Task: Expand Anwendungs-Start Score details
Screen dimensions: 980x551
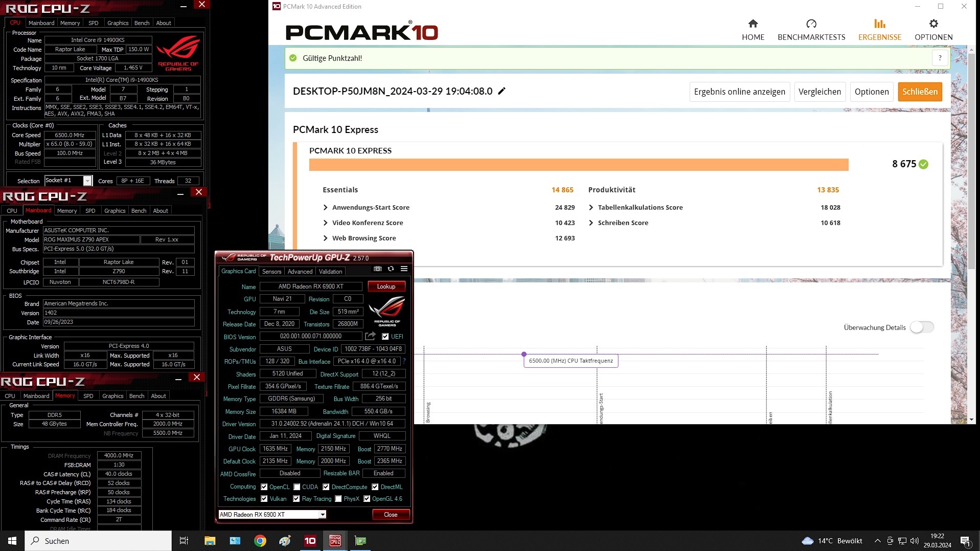Action: point(326,207)
